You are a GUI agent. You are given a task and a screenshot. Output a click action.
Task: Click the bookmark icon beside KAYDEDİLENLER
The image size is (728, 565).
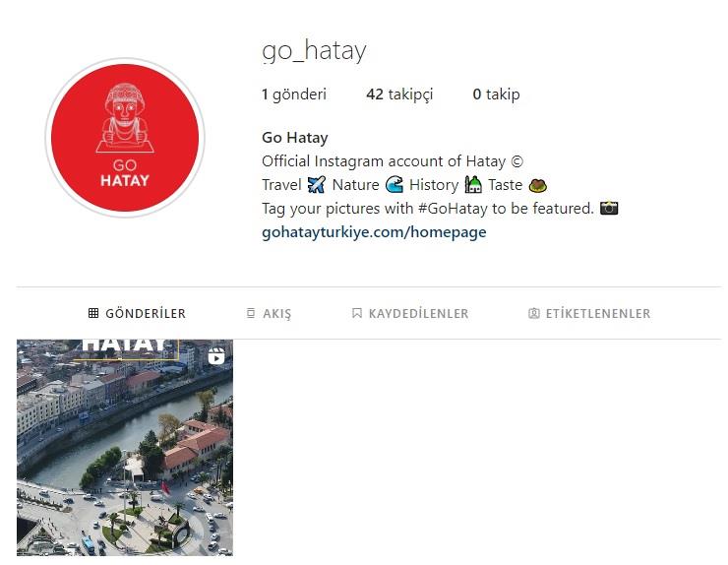coord(356,313)
